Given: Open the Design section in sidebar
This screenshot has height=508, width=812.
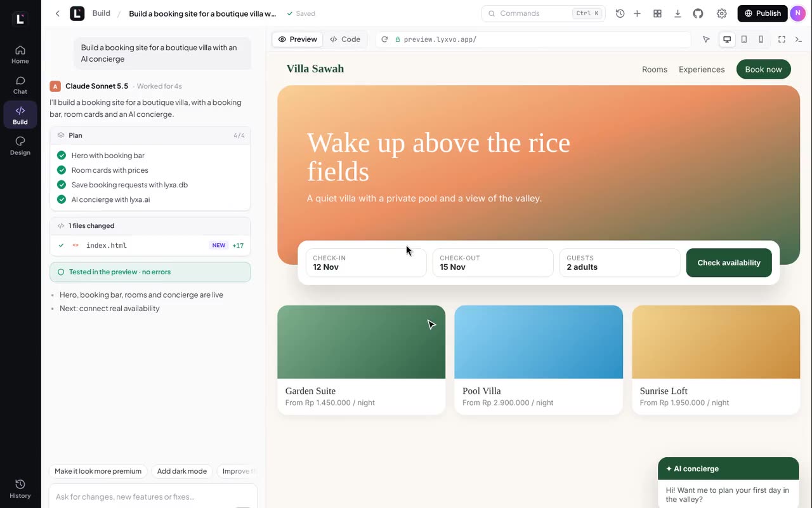Looking at the screenshot, I should pyautogui.click(x=20, y=146).
